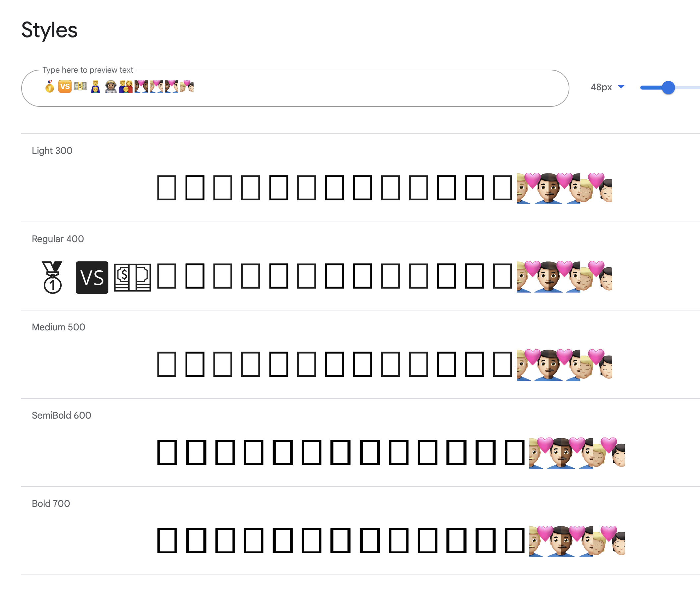Select the dollar banknote emoji in preview field
Image resolution: width=700 pixels, height=609 pixels.
pos(80,86)
